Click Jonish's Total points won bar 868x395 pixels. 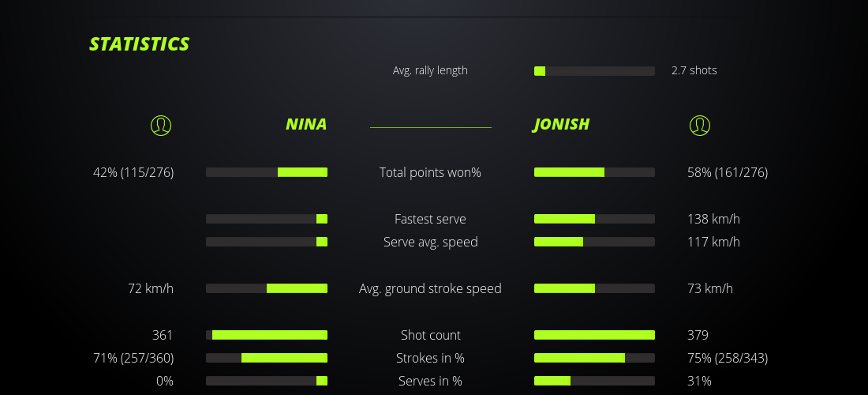594,172
